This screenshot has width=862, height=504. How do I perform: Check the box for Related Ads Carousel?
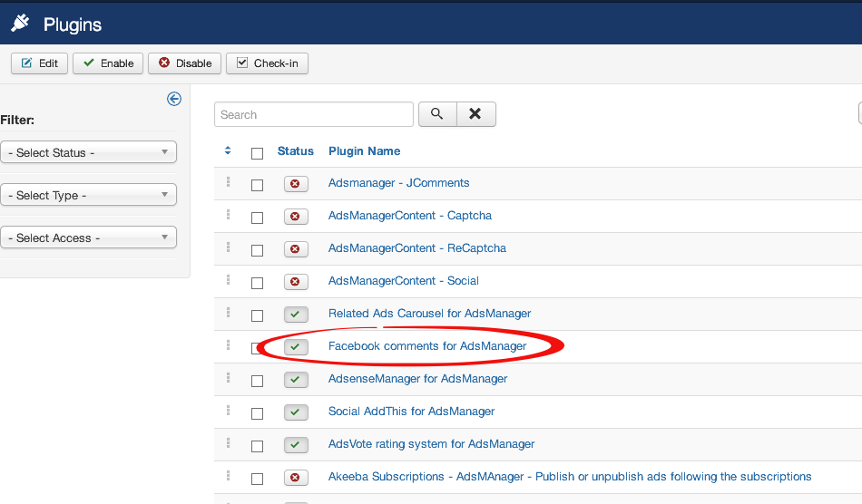point(258,315)
